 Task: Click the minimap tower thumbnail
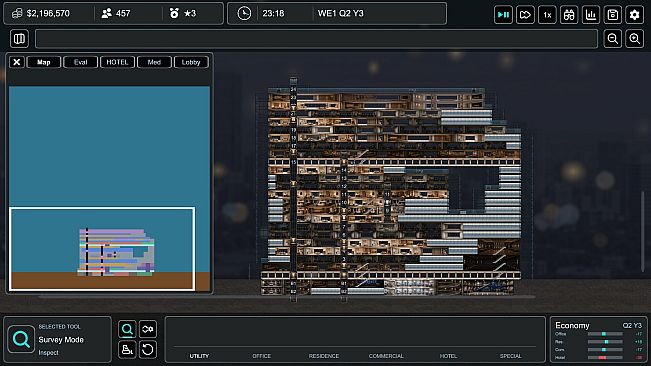(x=116, y=252)
